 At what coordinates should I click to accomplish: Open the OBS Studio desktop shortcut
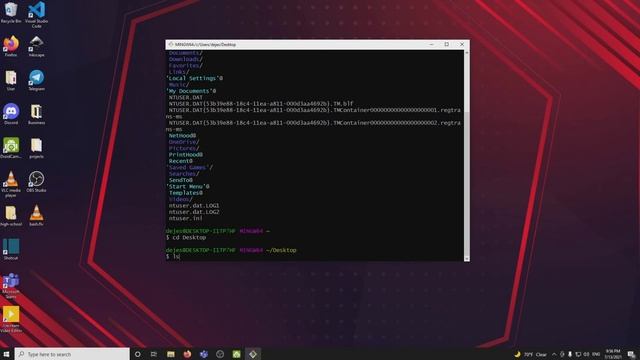[x=36, y=182]
